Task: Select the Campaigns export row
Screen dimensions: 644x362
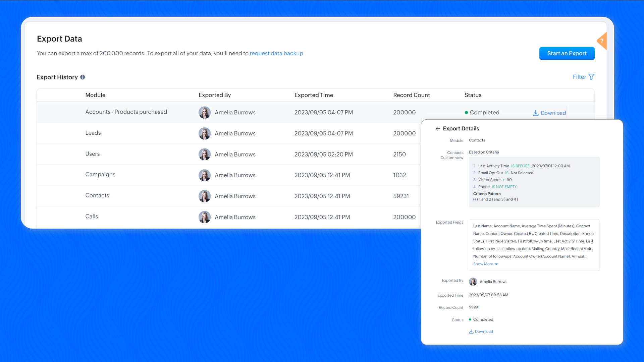Action: [100, 174]
